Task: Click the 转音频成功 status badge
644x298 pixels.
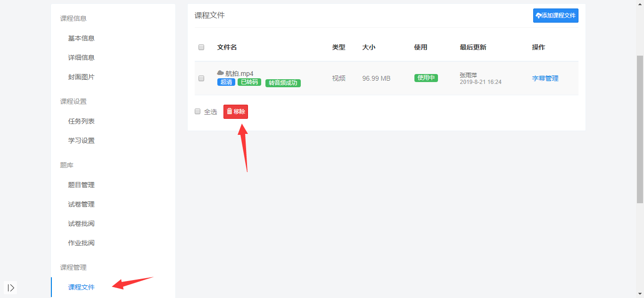Action: point(283,83)
